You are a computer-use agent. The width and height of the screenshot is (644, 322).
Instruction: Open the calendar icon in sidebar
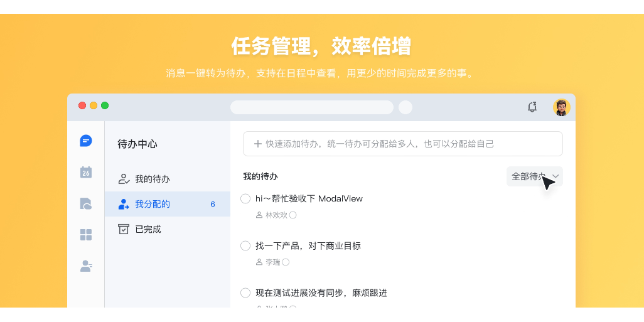point(86,172)
